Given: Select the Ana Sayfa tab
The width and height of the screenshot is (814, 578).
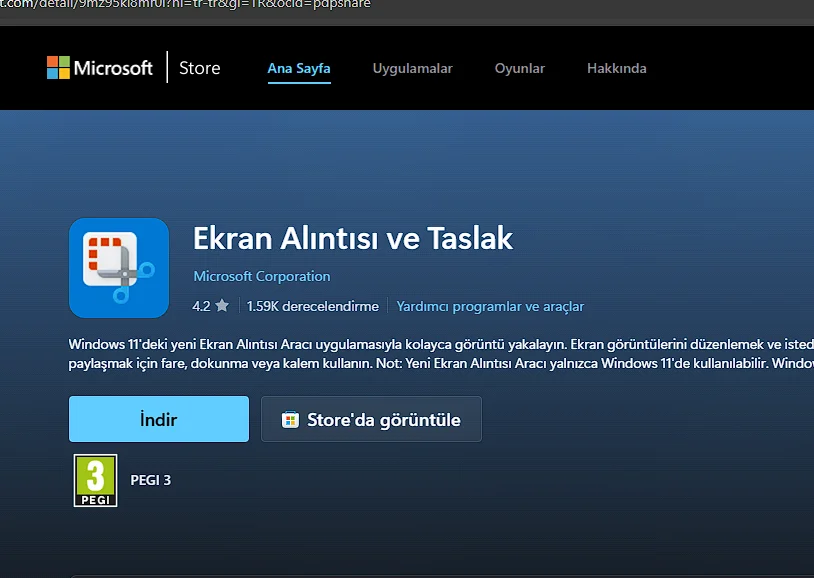Looking at the screenshot, I should pyautogui.click(x=299, y=68).
